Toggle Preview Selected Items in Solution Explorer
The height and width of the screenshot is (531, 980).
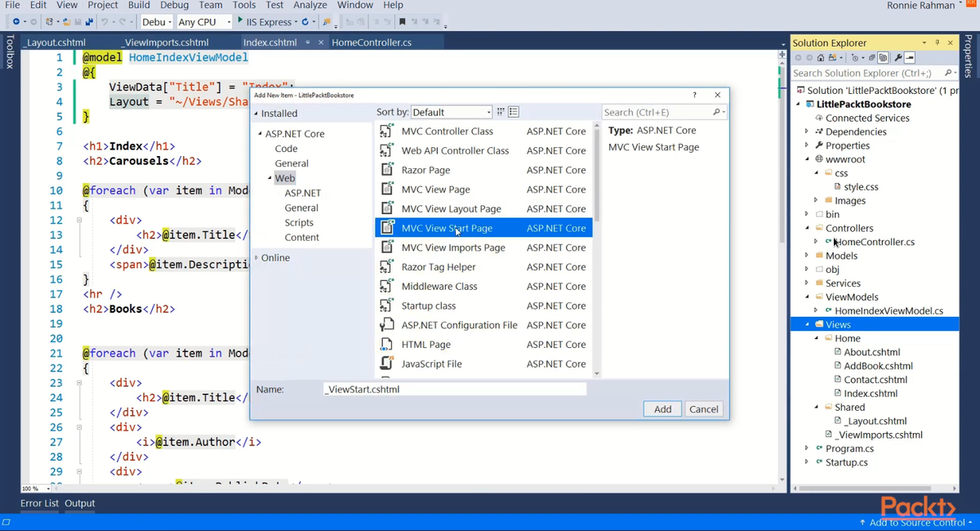coord(910,58)
